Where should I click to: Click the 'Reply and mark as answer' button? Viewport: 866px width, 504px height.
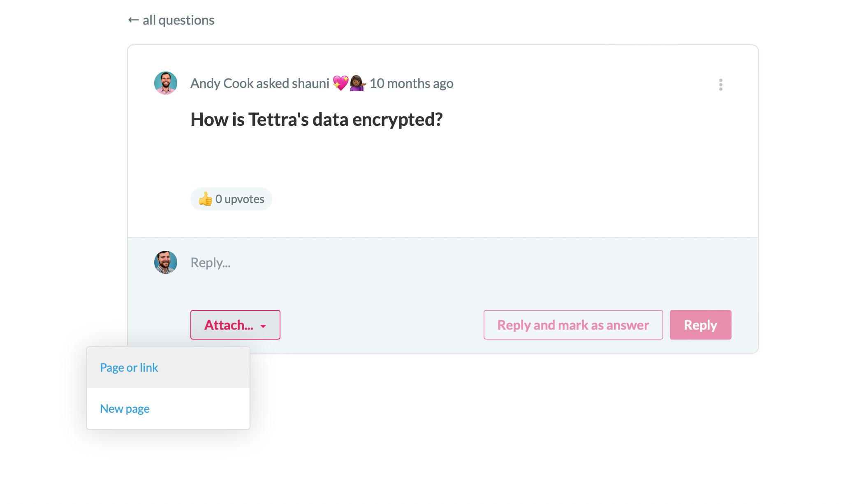click(x=573, y=325)
